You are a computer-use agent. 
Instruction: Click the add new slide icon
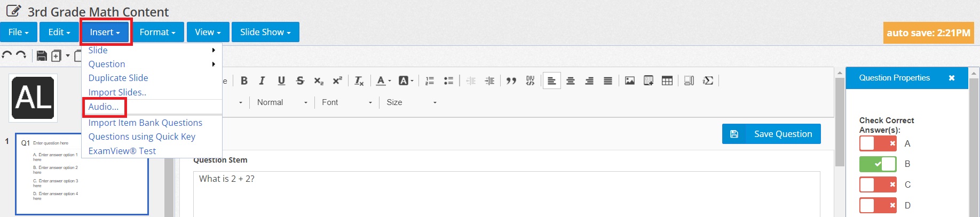(x=56, y=55)
